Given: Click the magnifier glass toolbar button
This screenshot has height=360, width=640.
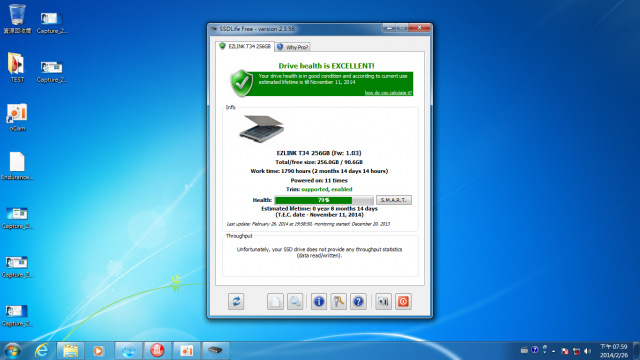Looking at the screenshot, I should [295, 302].
